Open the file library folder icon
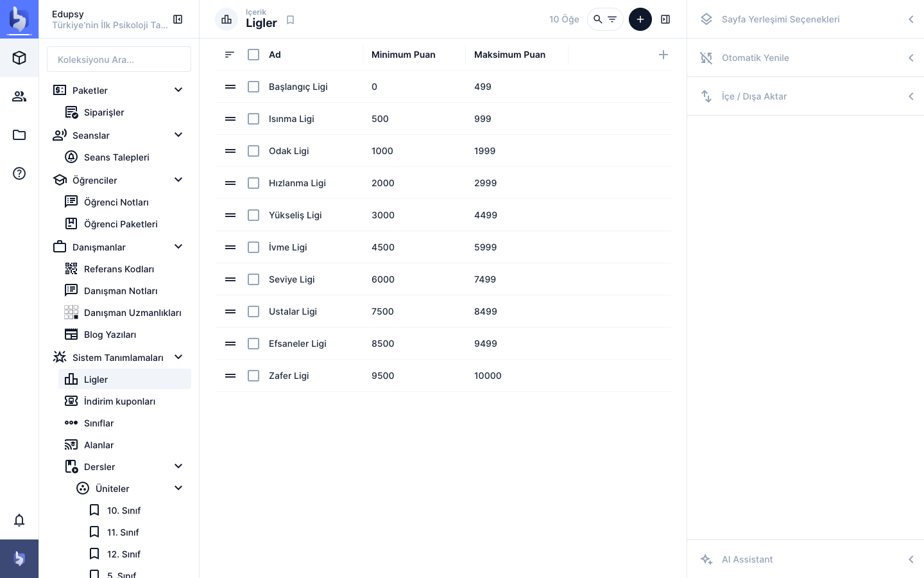Image resolution: width=924 pixels, height=578 pixels. 19,135
